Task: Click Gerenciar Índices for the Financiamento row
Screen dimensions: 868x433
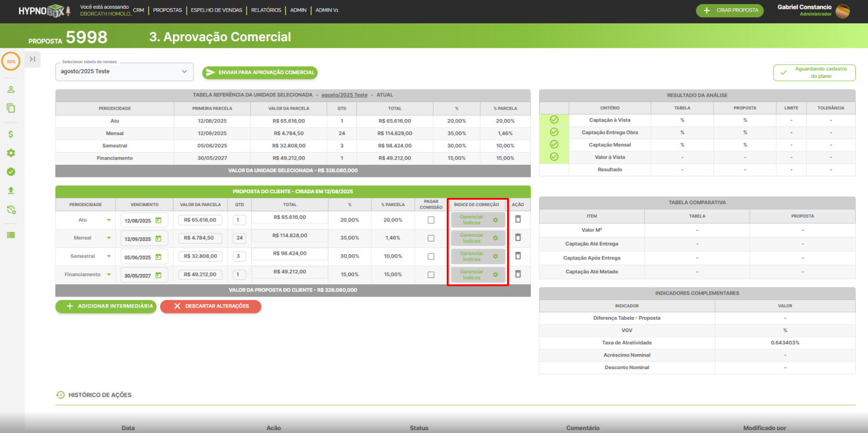Action: pos(478,275)
